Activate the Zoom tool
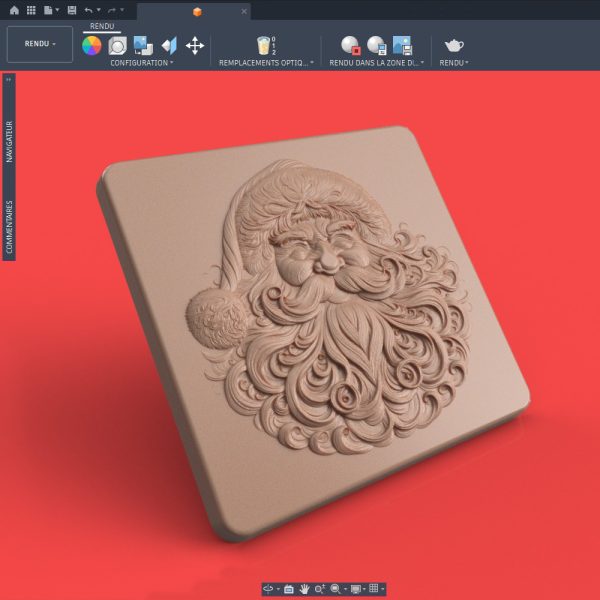Image resolution: width=600 pixels, height=600 pixels. tap(320, 589)
